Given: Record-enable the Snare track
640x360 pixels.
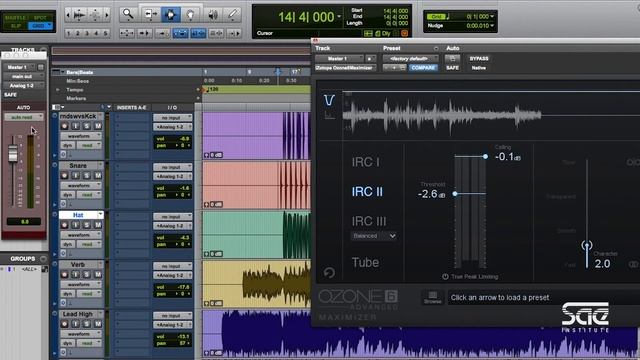Looking at the screenshot, I should point(64,176).
